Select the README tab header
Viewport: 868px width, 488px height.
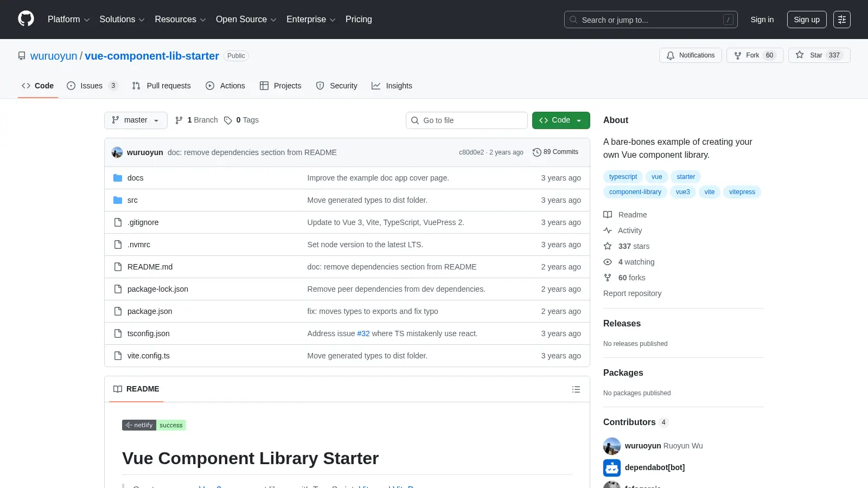tap(136, 389)
